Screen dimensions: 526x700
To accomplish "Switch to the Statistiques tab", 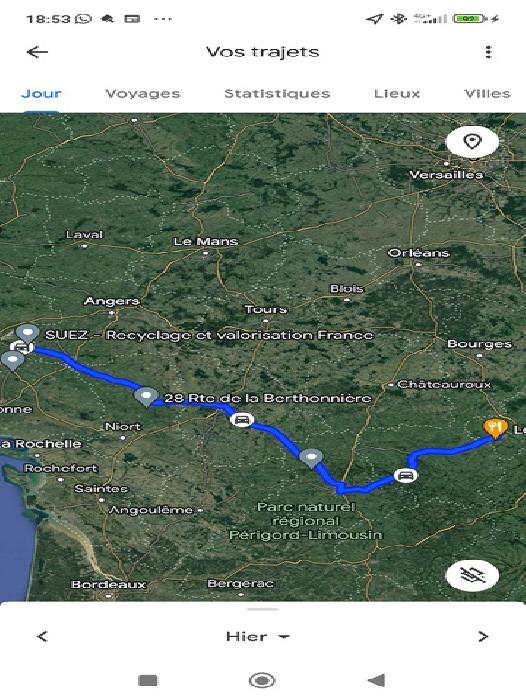I will [277, 94].
